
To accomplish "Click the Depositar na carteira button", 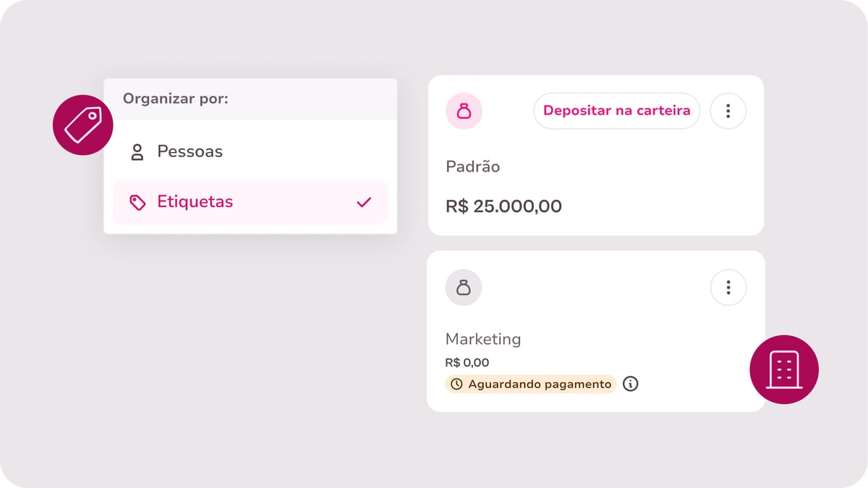I will 617,111.
